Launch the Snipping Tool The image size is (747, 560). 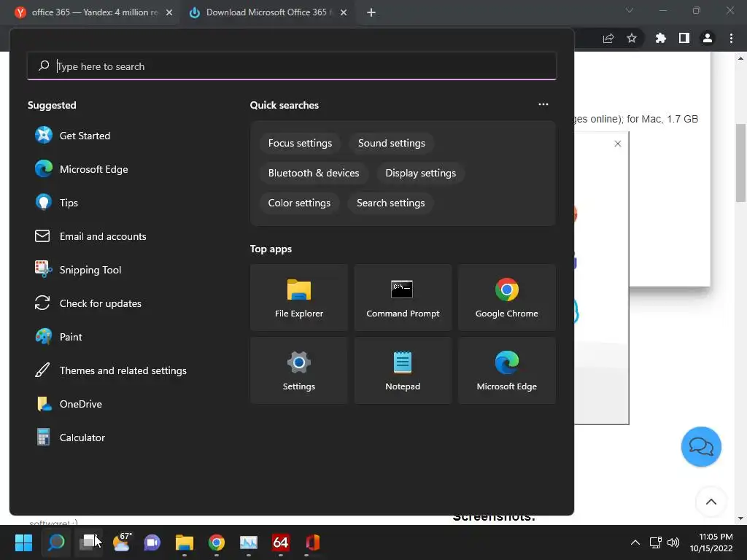click(78, 270)
